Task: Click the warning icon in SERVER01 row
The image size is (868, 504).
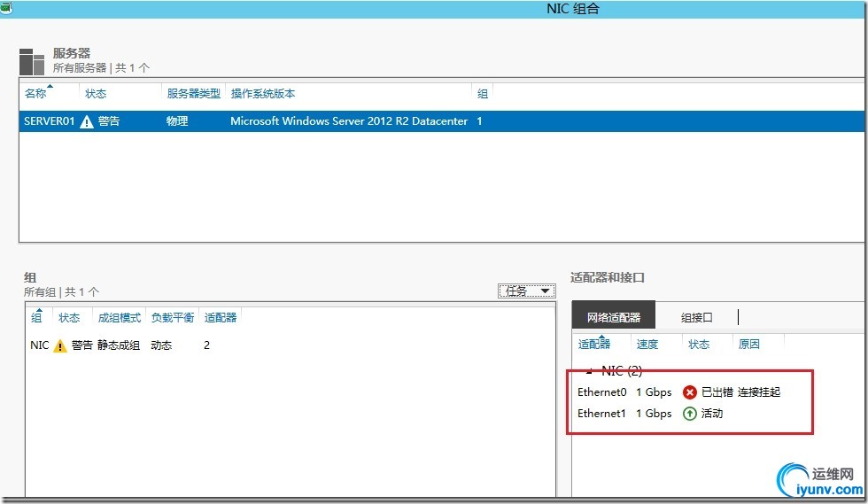Action: (87, 121)
